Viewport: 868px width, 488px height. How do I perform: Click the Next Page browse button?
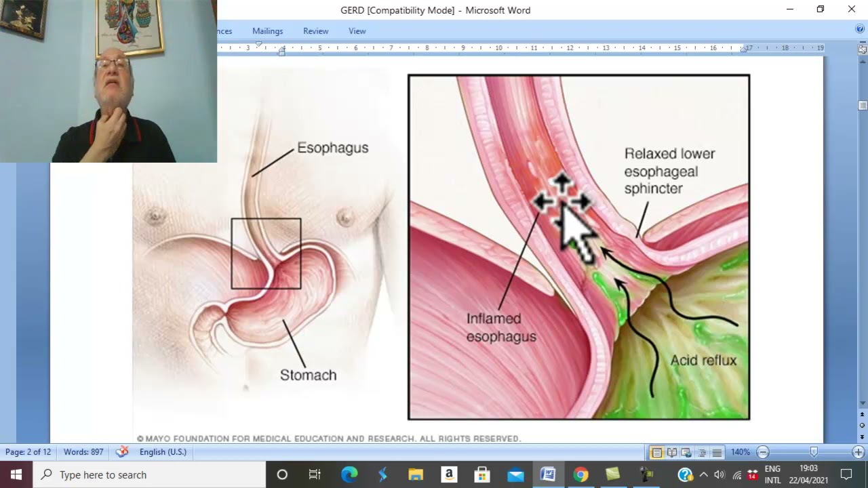tap(863, 436)
